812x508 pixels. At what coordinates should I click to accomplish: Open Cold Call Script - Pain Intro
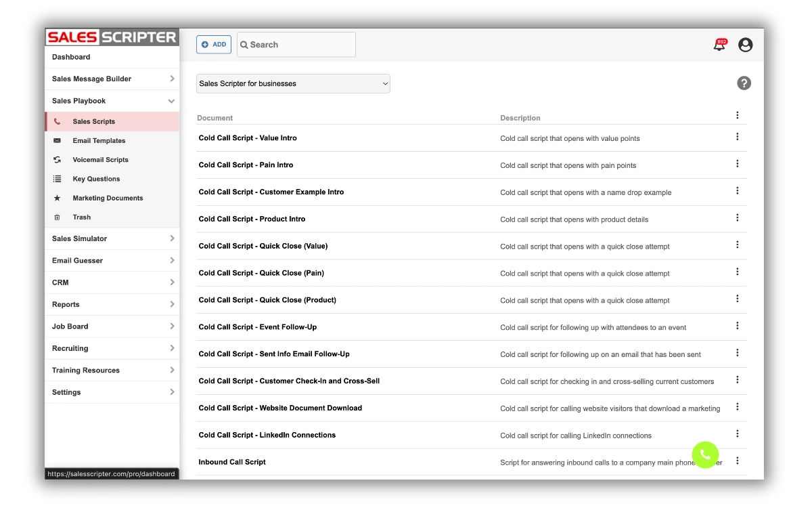pyautogui.click(x=246, y=165)
